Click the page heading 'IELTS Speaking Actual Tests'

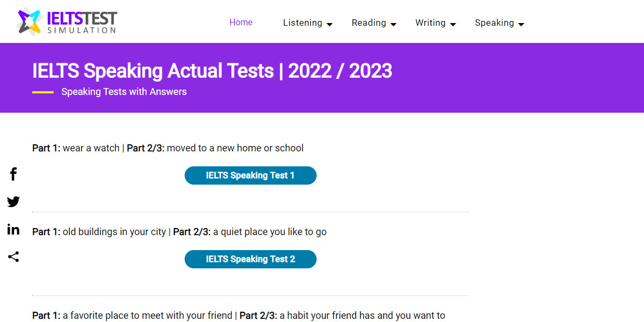pos(213,70)
